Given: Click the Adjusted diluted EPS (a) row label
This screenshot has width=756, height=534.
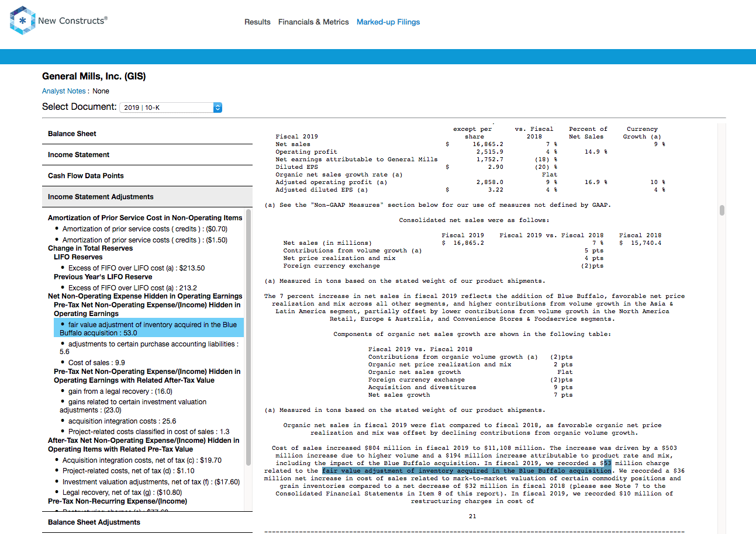Looking at the screenshot, I should click(322, 190).
